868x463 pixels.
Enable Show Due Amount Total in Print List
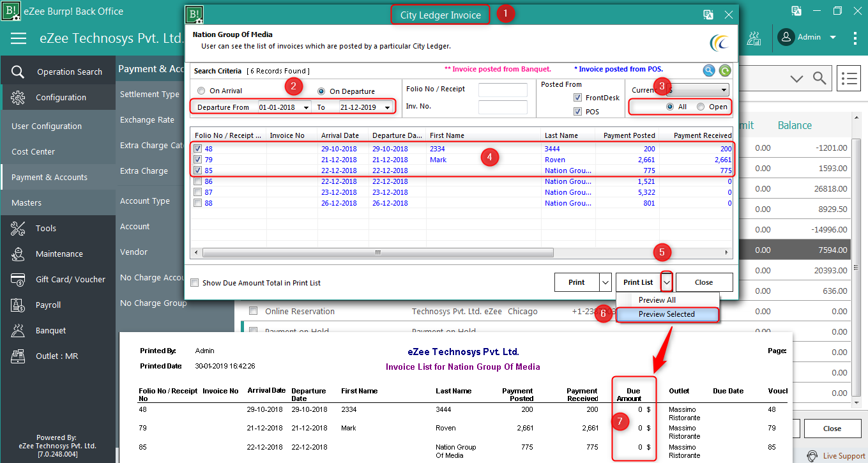194,283
